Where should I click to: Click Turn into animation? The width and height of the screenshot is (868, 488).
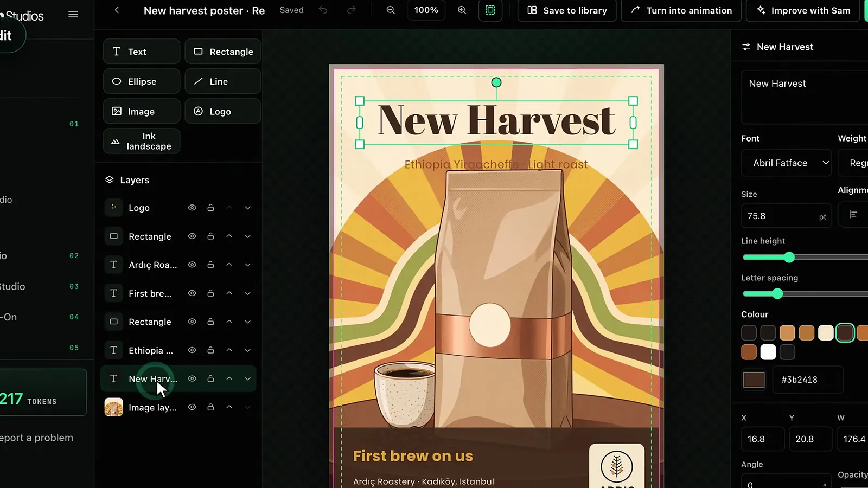pyautogui.click(x=681, y=10)
